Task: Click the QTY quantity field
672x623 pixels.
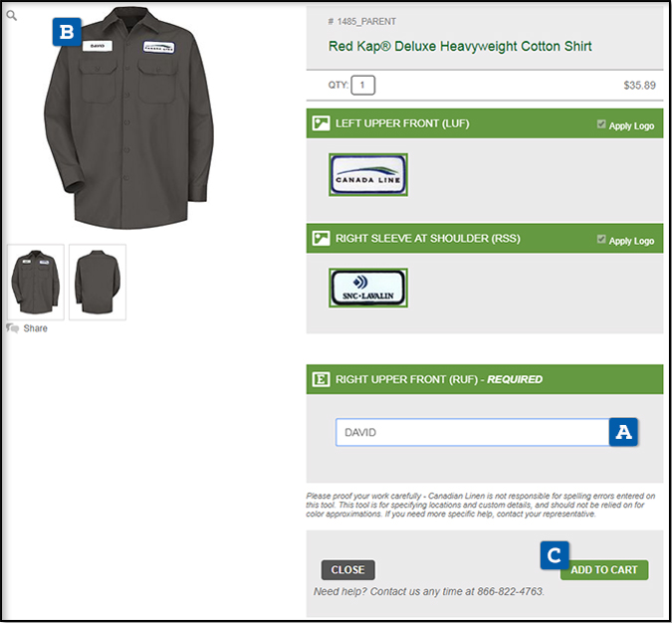Action: pos(363,85)
